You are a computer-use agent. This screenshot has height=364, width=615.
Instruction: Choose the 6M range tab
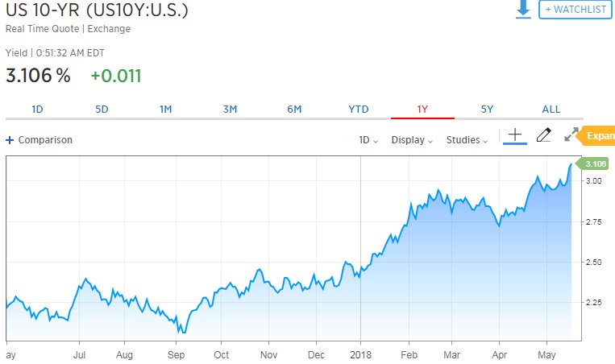[x=294, y=110]
